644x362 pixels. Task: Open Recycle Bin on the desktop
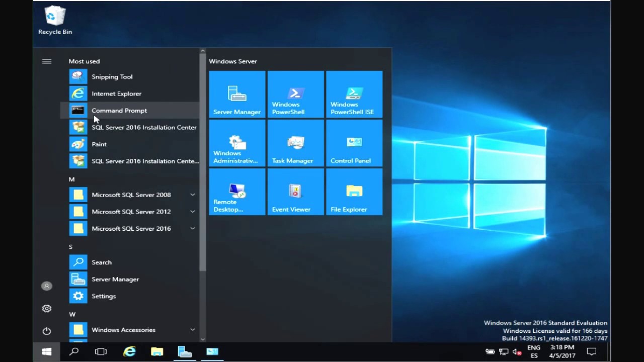(x=55, y=21)
